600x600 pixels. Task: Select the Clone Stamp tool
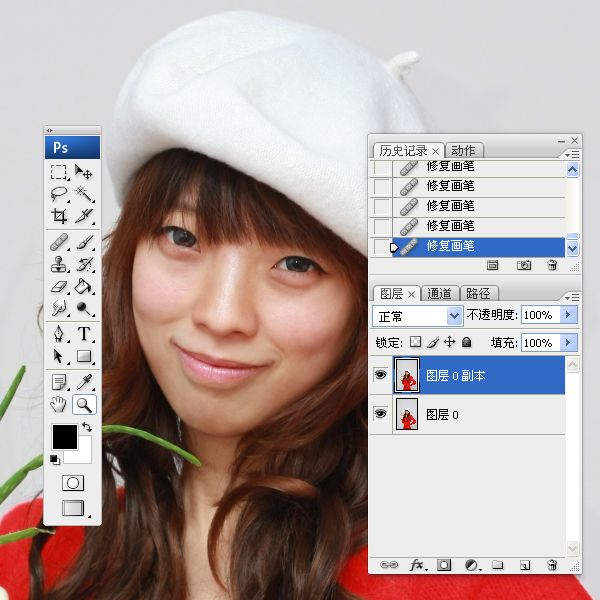pos(59,264)
